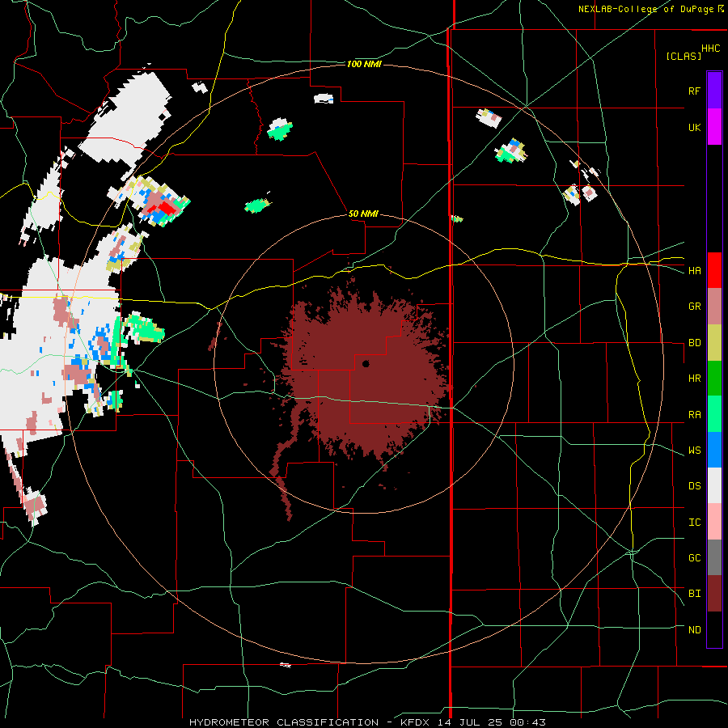Click the DS legend label
The width and height of the screenshot is (728, 728).
694,486
